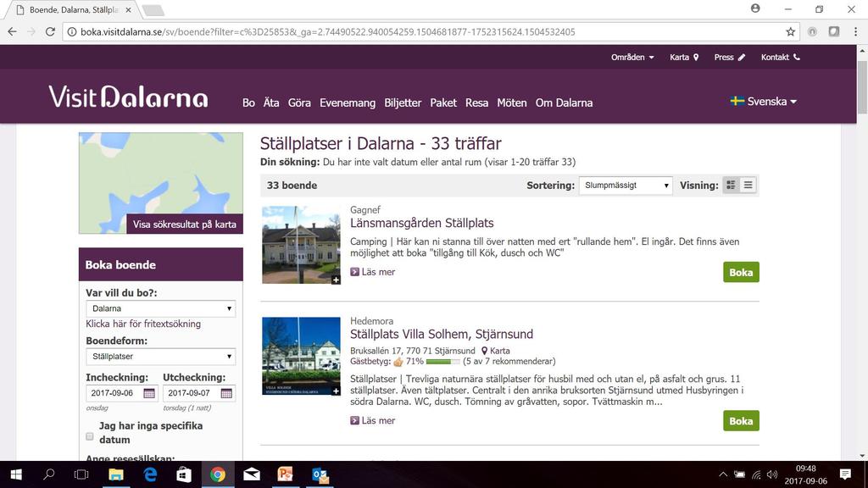Launch File Explorer from taskbar

(x=115, y=474)
